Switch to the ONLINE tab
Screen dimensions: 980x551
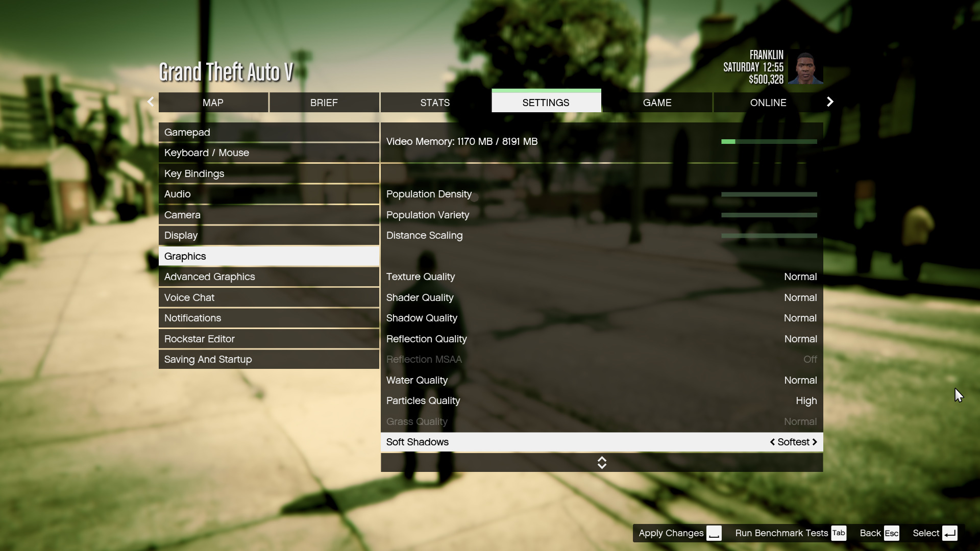tap(768, 102)
